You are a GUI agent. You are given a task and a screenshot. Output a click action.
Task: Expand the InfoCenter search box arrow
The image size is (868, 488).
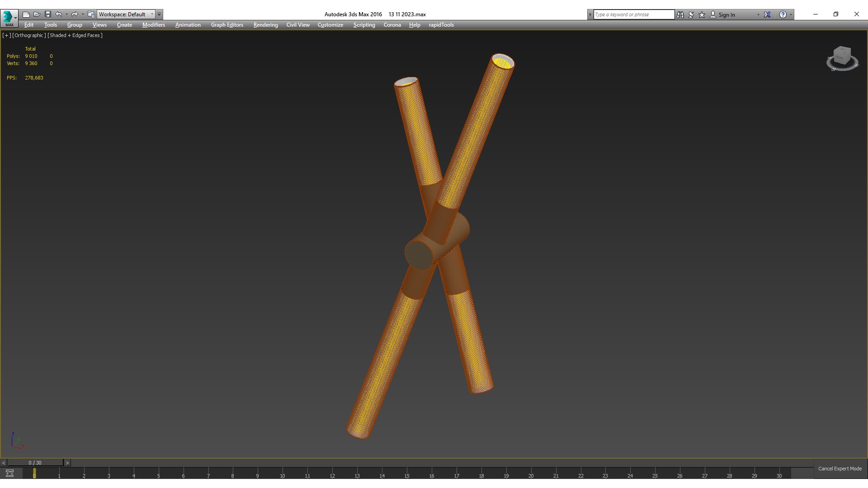(590, 14)
